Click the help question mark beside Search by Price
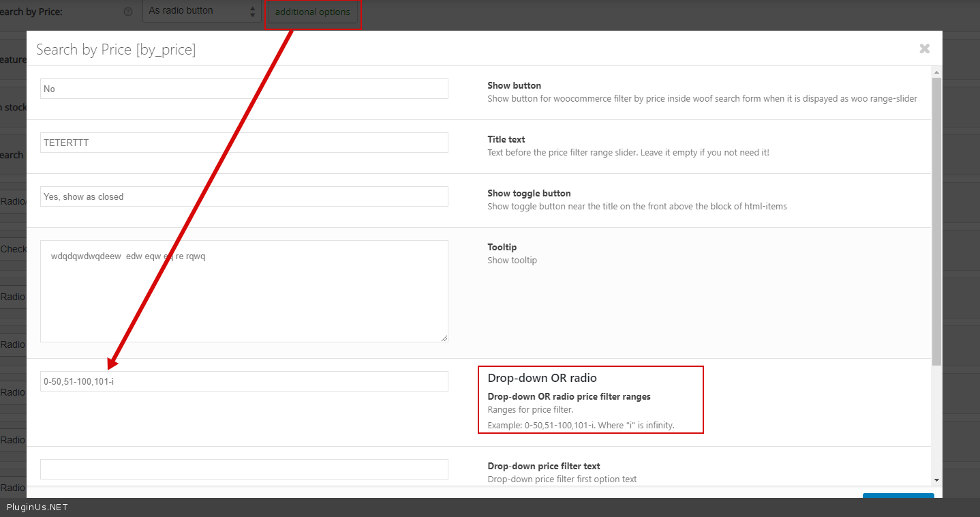This screenshot has width=980, height=517. point(127,12)
